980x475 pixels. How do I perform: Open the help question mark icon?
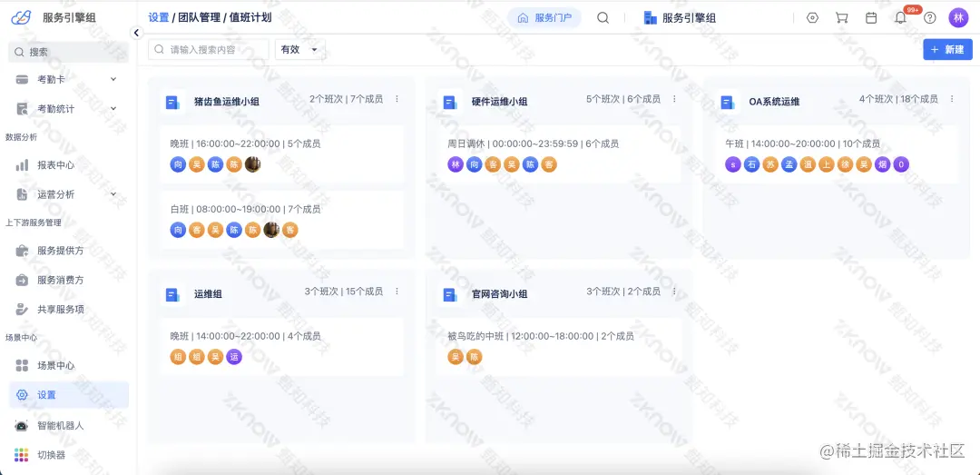[930, 17]
